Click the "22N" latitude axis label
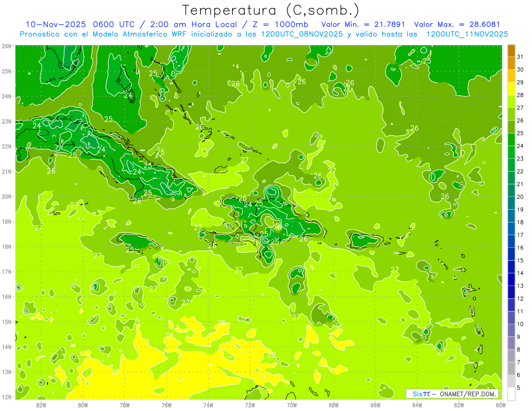Screen dimensions: 532x411 (8, 146)
